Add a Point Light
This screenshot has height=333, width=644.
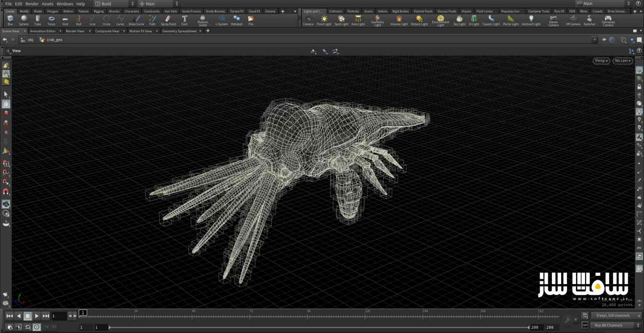pos(324,20)
